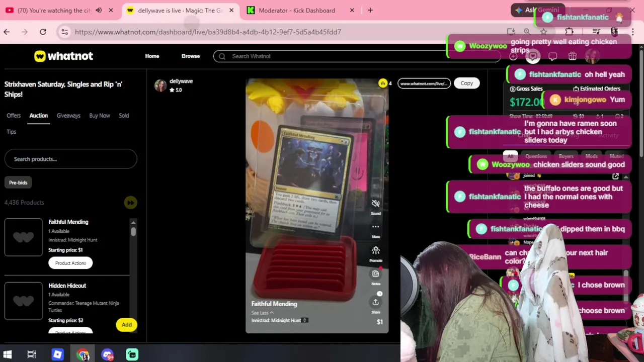Open Roblox from the taskbar
This screenshot has width=644, height=362.
click(57, 354)
